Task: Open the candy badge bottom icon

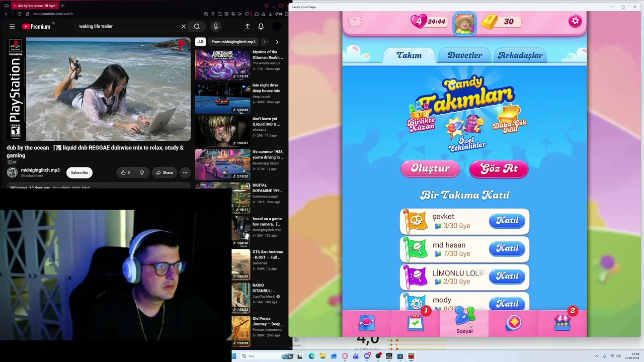Action: pyautogui.click(x=513, y=323)
